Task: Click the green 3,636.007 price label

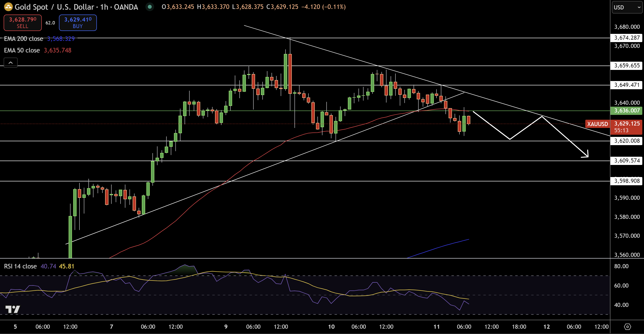Action: pos(627,111)
